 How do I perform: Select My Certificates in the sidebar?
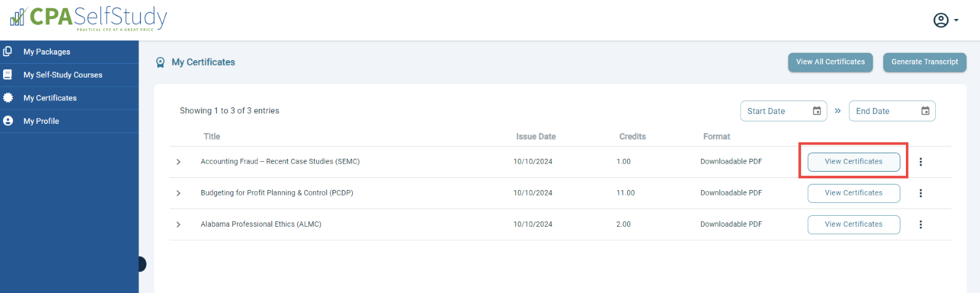tap(69, 98)
